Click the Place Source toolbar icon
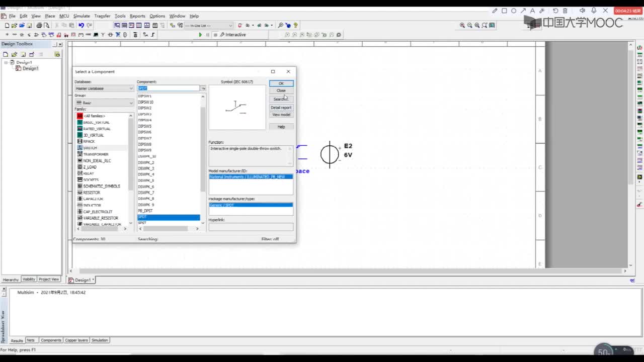The height and width of the screenshot is (362, 644). (7, 35)
